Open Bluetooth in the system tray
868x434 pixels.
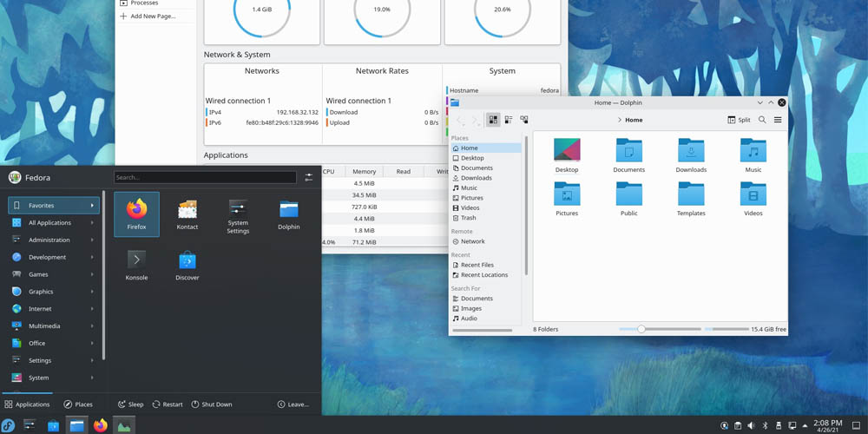point(765,425)
